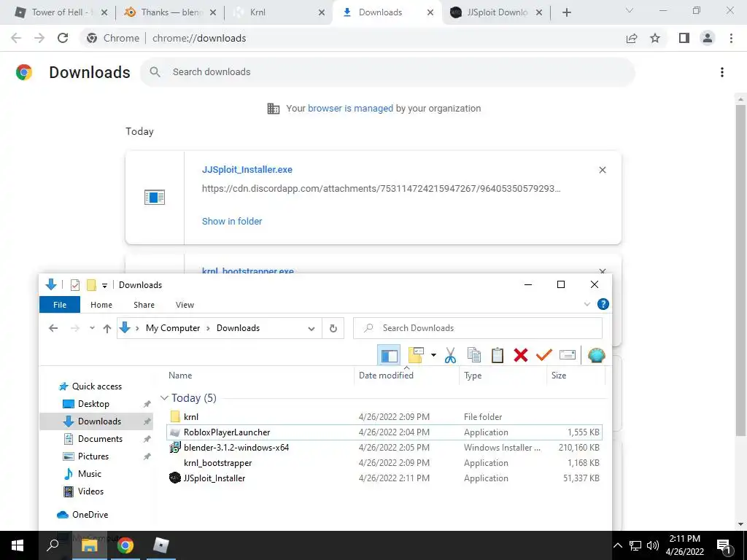Open the Chrome profile avatar
This screenshot has height=560, width=747.
click(x=708, y=38)
